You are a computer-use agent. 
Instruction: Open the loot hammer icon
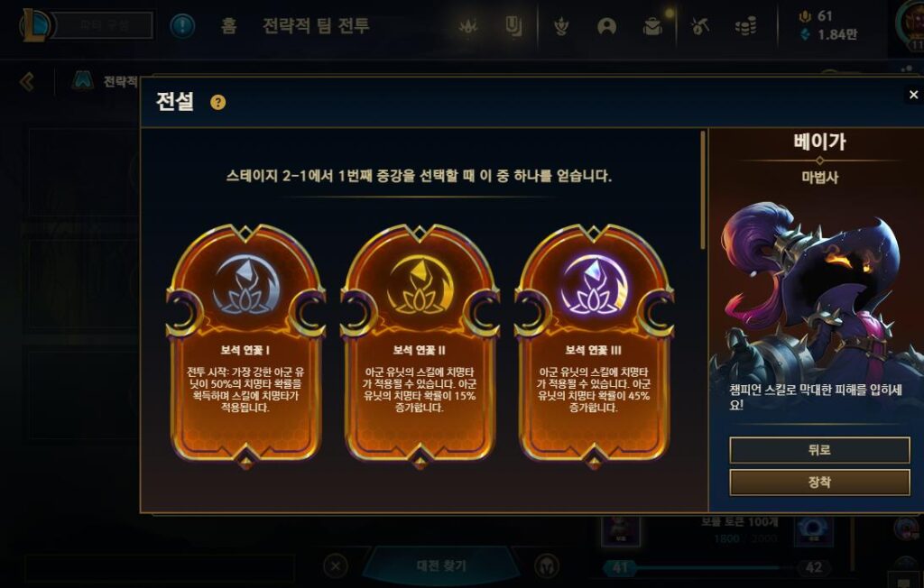(x=699, y=26)
